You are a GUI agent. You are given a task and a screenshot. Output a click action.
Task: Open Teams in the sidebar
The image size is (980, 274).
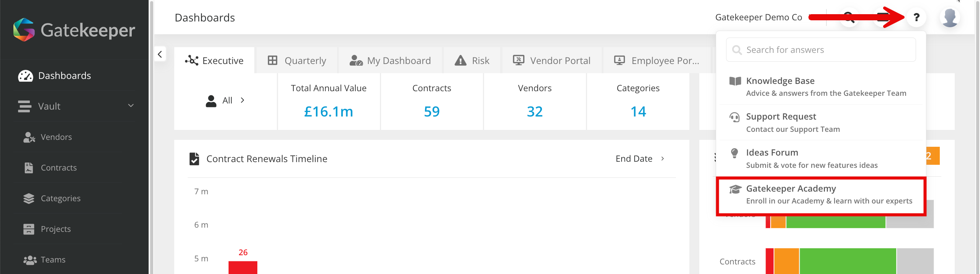(x=53, y=260)
